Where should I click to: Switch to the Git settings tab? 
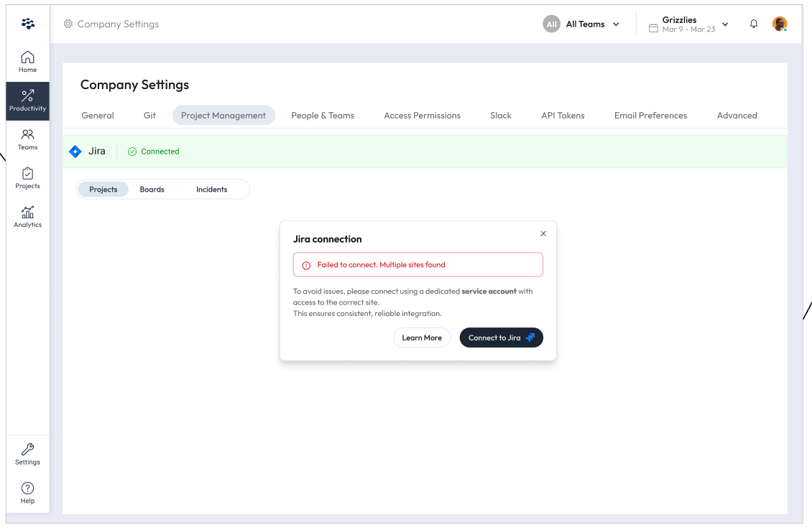[149, 115]
